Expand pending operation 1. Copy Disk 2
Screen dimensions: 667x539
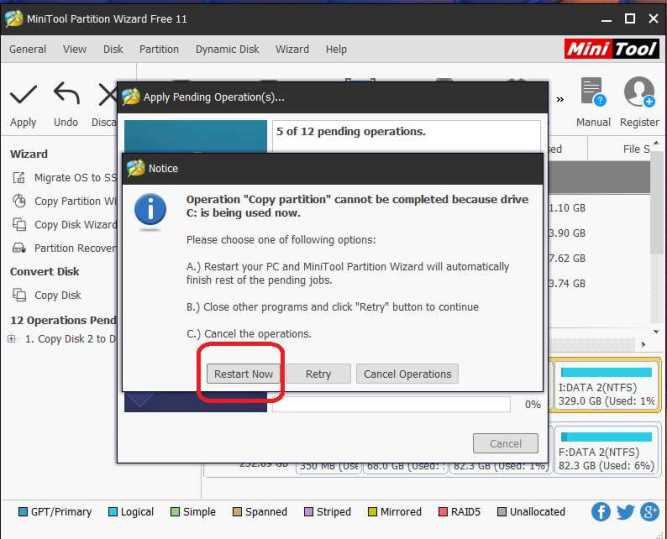click(x=11, y=339)
